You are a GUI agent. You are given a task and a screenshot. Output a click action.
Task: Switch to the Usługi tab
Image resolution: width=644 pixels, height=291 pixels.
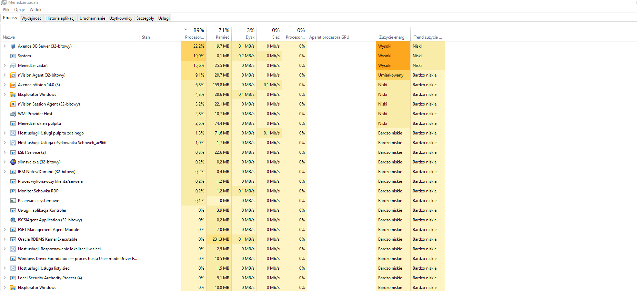tap(164, 18)
